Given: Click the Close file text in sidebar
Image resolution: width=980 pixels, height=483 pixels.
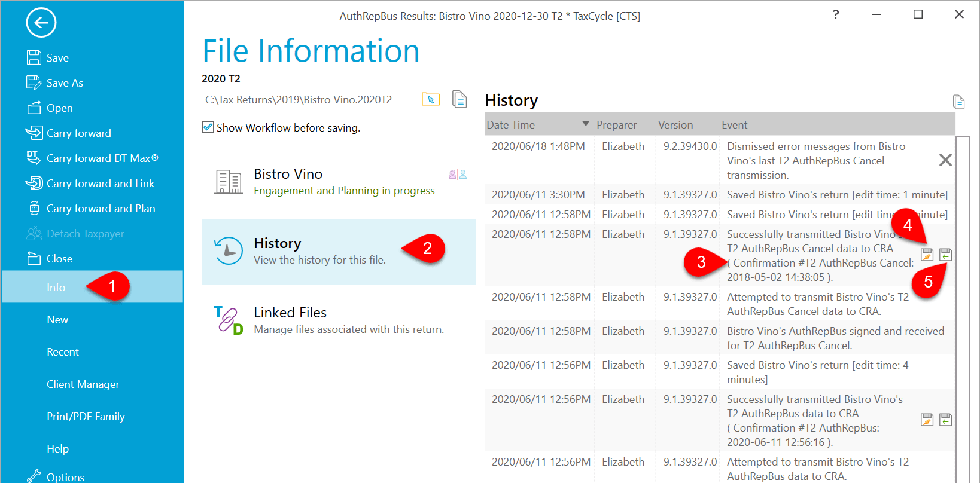Looking at the screenshot, I should click(60, 259).
